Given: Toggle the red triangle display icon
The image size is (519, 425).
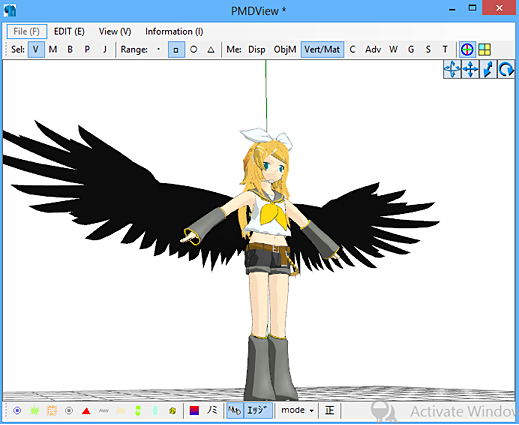Looking at the screenshot, I should [x=86, y=411].
